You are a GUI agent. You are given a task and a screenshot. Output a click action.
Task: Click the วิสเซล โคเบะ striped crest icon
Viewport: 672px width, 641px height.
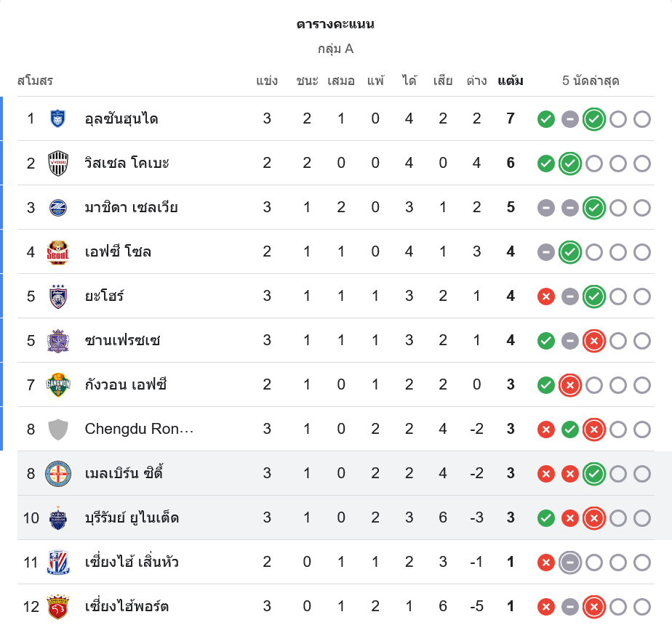pos(58,163)
